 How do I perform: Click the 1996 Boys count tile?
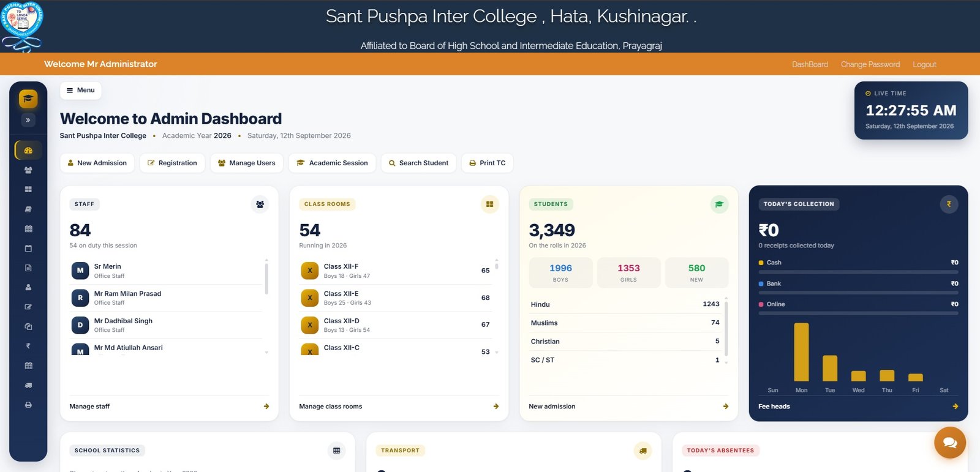click(x=560, y=272)
